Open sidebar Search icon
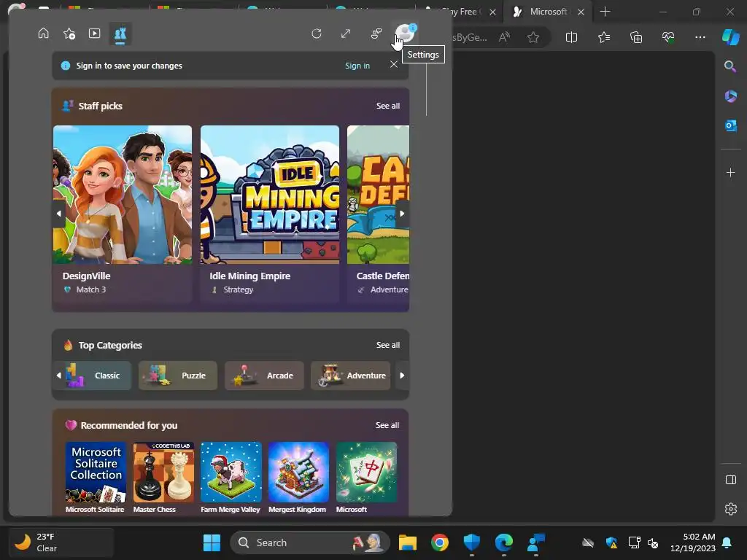Viewport: 747px width, 560px height. (x=730, y=66)
